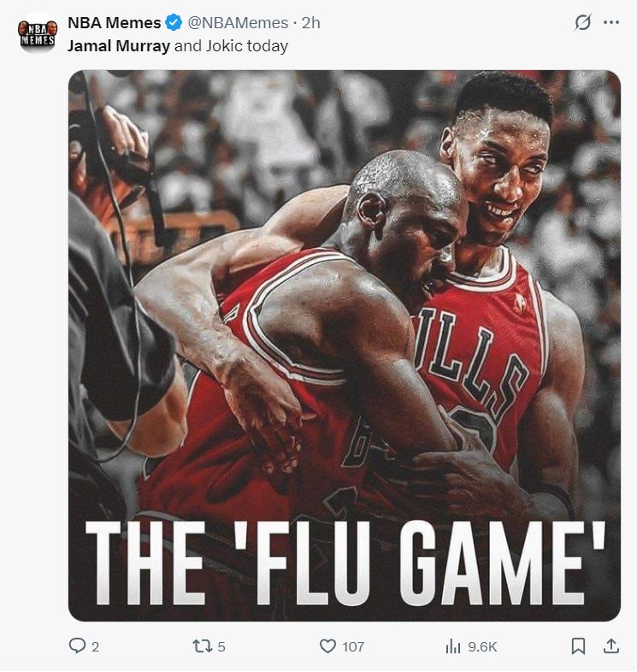Click the reply count 2
The width and height of the screenshot is (637, 672).
coord(95,646)
